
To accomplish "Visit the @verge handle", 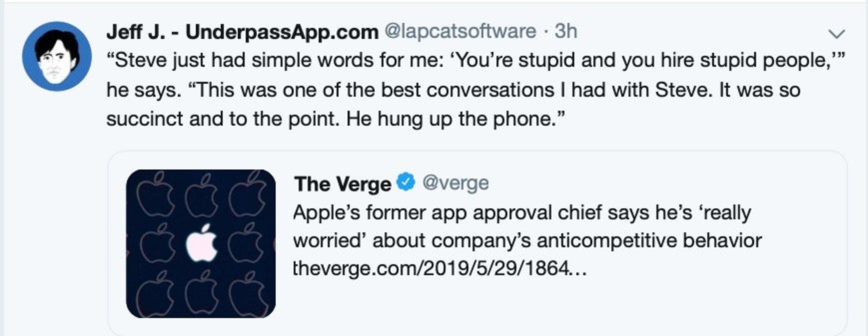I will point(455,184).
